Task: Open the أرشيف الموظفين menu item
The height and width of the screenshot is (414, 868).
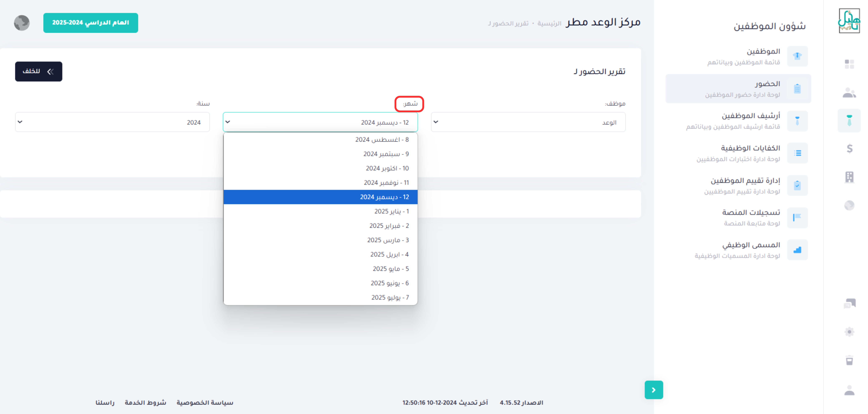Action: coord(738,121)
